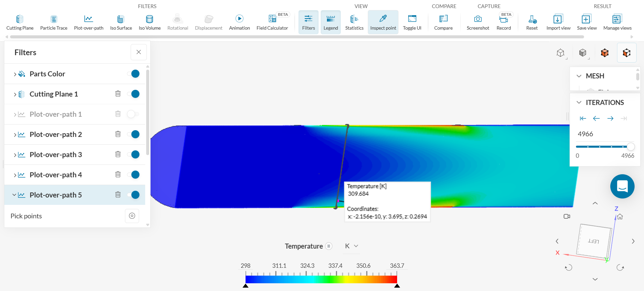Step to the previous iteration
The image size is (644, 291).
[597, 118]
